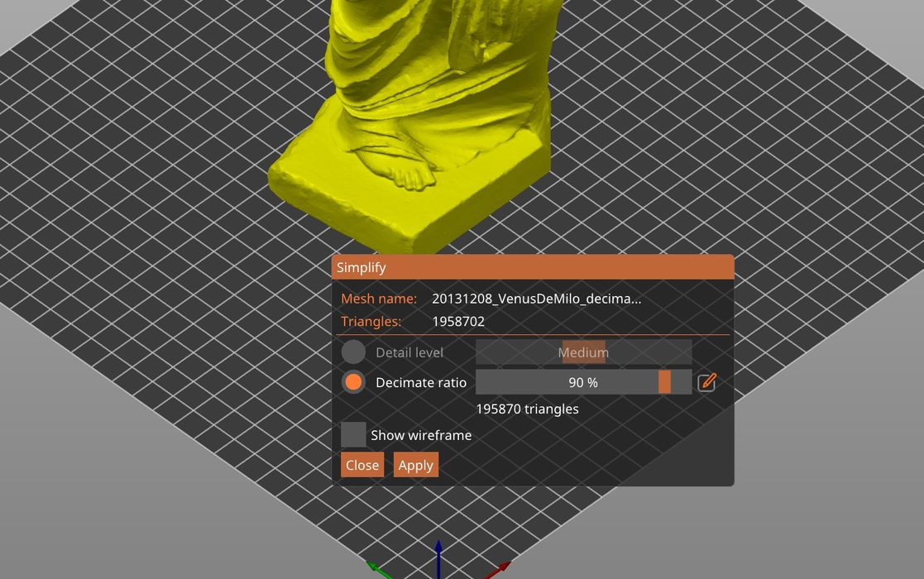
Task: Click the orange handle on the decimate slider
Action: point(667,381)
